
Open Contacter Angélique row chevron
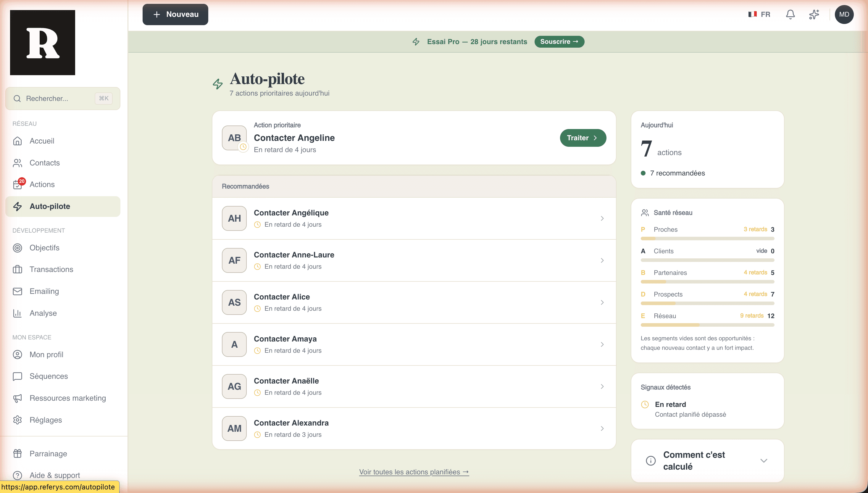coord(602,218)
